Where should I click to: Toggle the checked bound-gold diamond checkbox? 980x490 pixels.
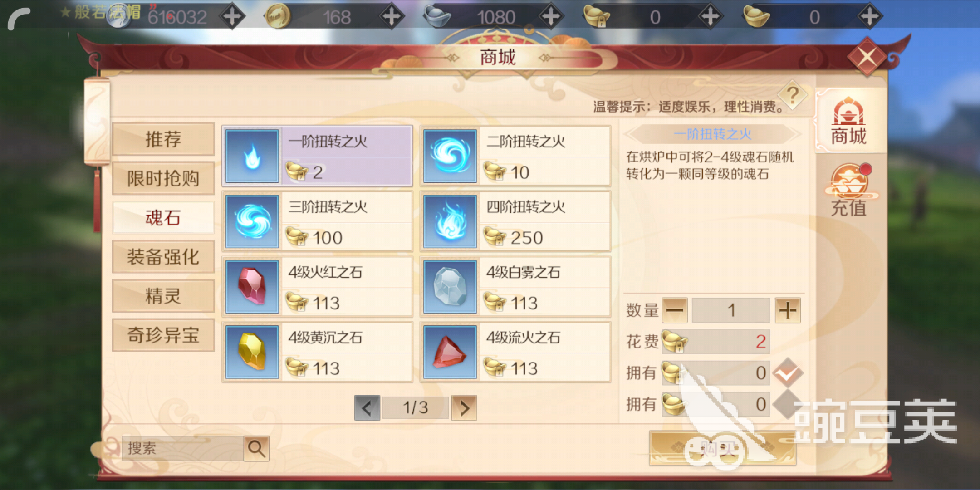pyautogui.click(x=788, y=373)
